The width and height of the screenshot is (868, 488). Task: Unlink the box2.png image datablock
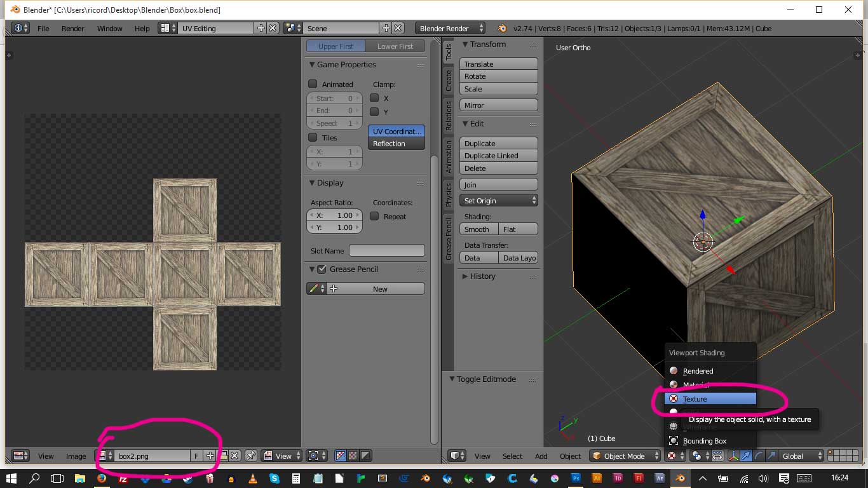[x=234, y=456]
